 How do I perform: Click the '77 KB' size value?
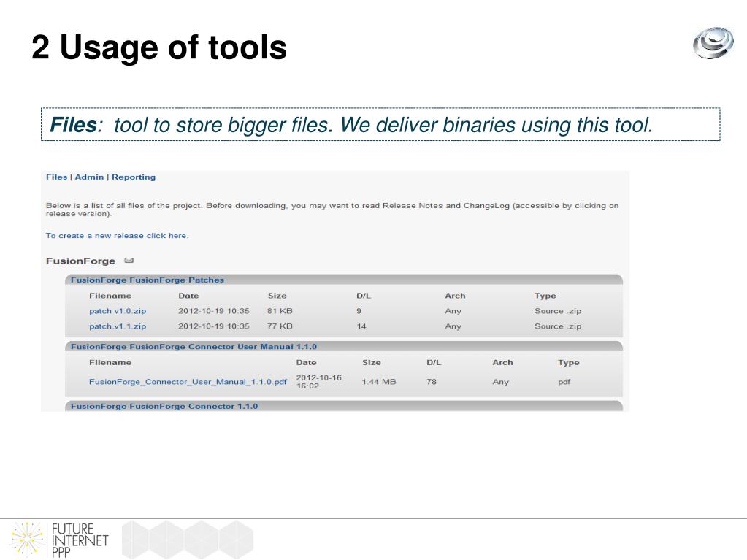point(280,326)
